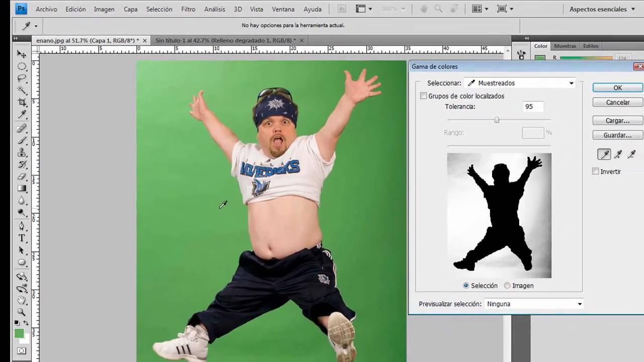644x362 pixels.
Task: Click the Cancelar button
Action: tap(618, 102)
